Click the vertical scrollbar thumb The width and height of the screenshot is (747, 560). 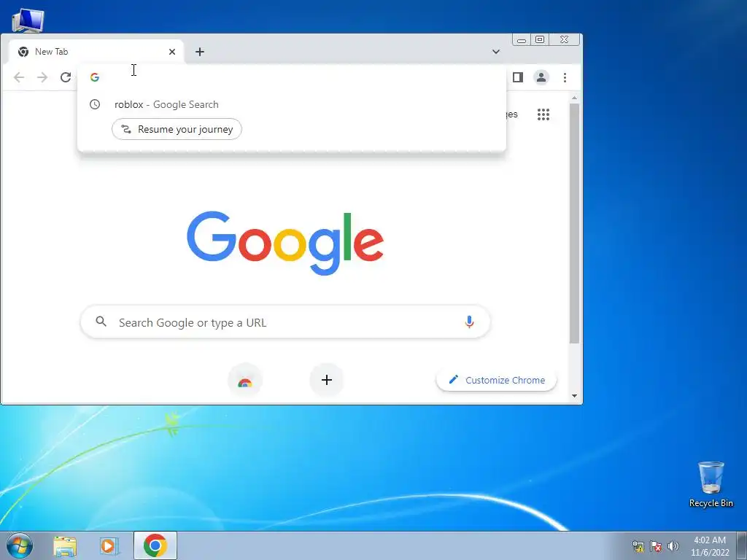pyautogui.click(x=575, y=223)
